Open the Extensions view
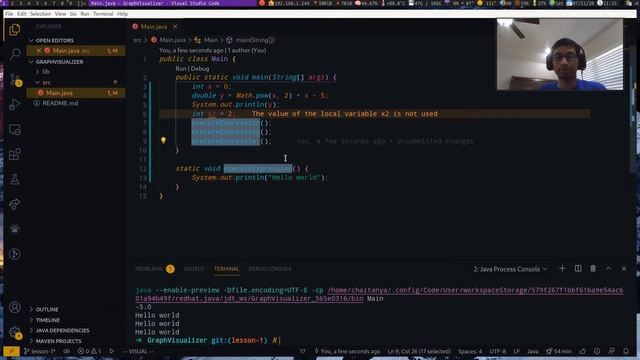The width and height of the screenshot is (640, 360). 15,154
